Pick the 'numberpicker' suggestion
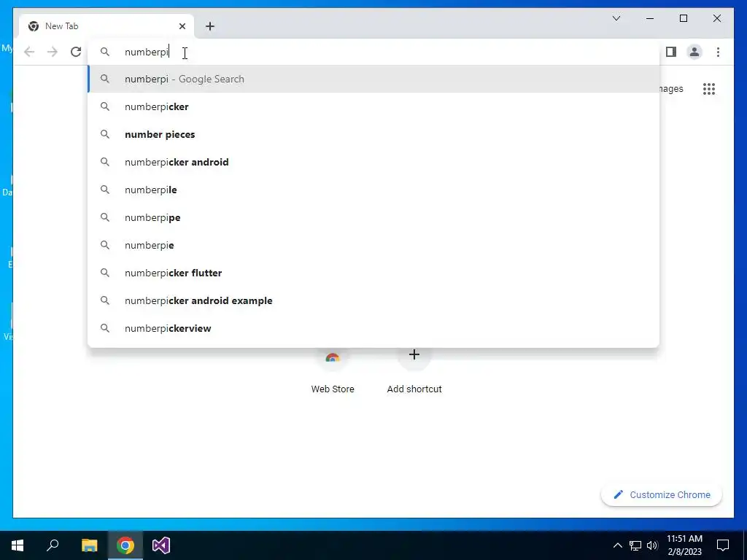 373,106
